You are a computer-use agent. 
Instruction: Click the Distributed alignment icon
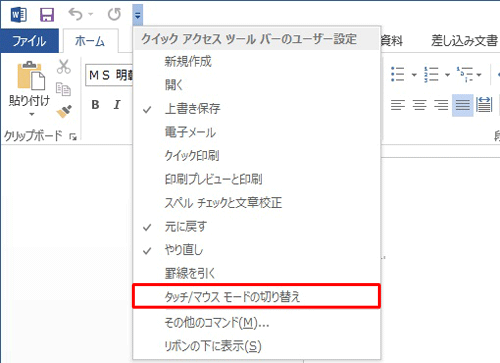(x=484, y=105)
